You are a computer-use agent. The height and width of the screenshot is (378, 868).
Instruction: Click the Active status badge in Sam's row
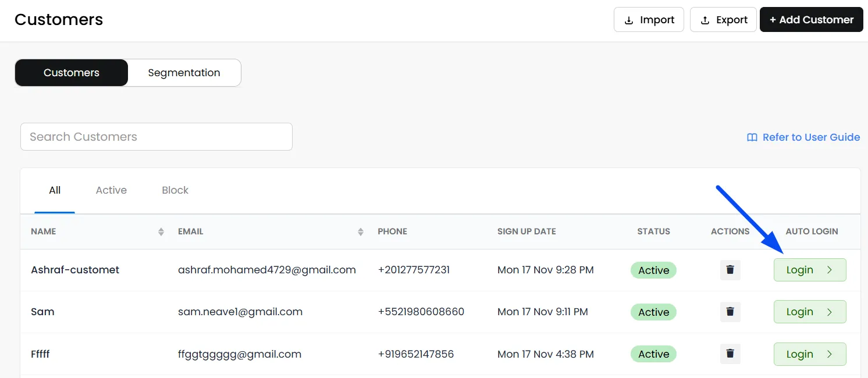654,312
